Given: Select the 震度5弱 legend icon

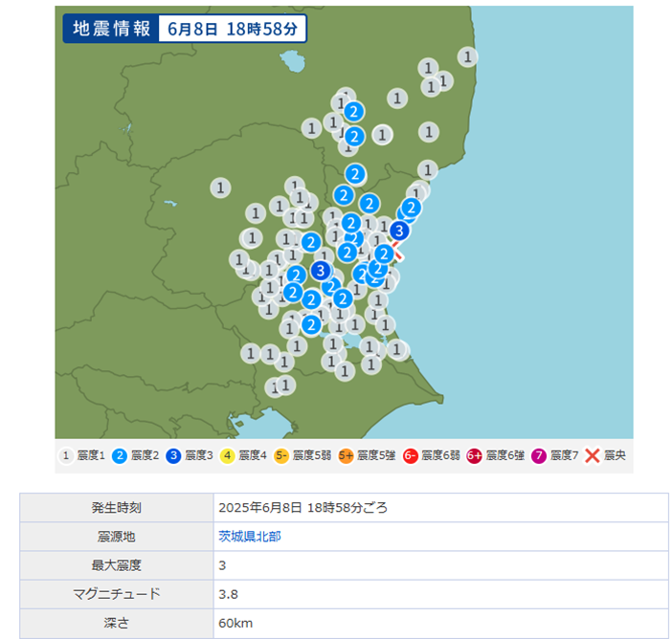Looking at the screenshot, I should [x=281, y=455].
